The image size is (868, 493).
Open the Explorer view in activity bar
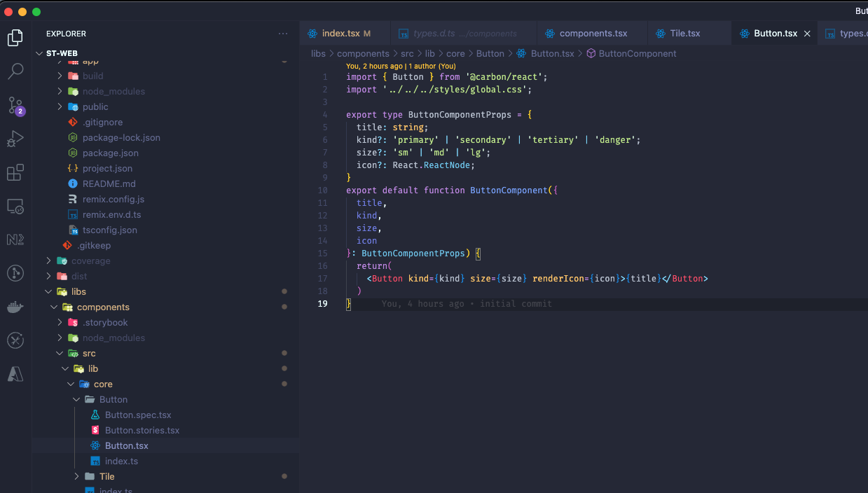pyautogui.click(x=15, y=38)
